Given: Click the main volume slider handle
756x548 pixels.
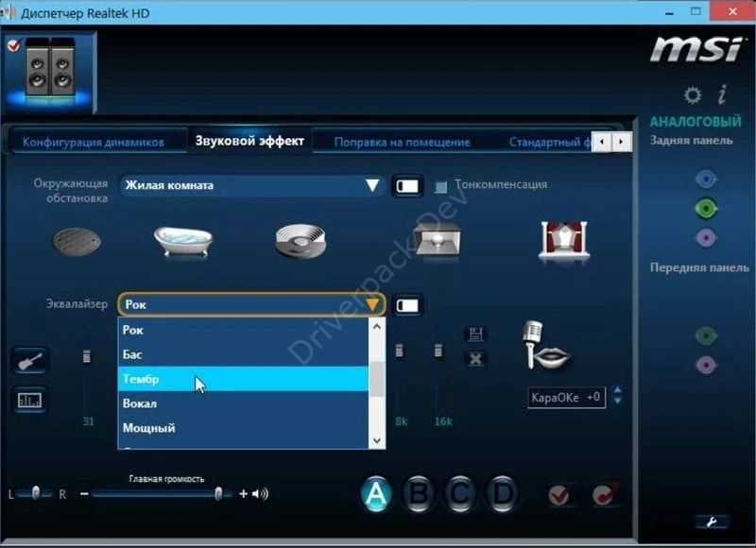Looking at the screenshot, I should pos(218,493).
